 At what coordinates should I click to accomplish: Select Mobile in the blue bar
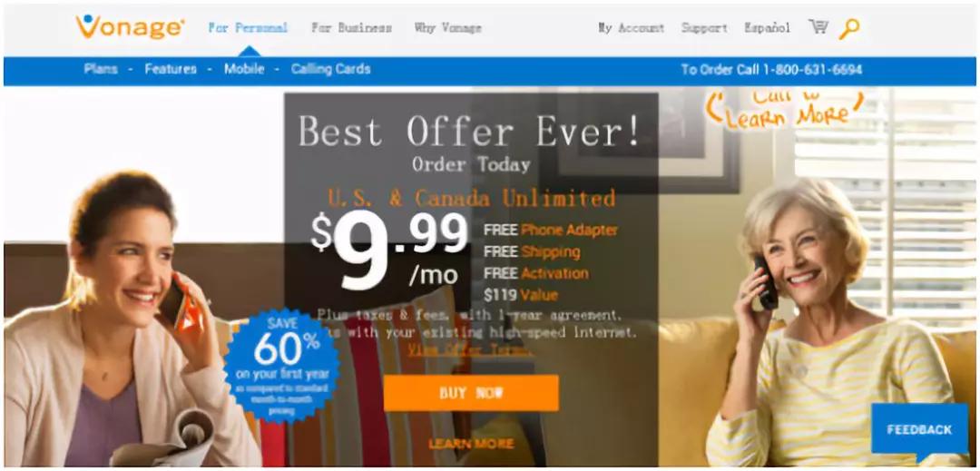point(244,69)
